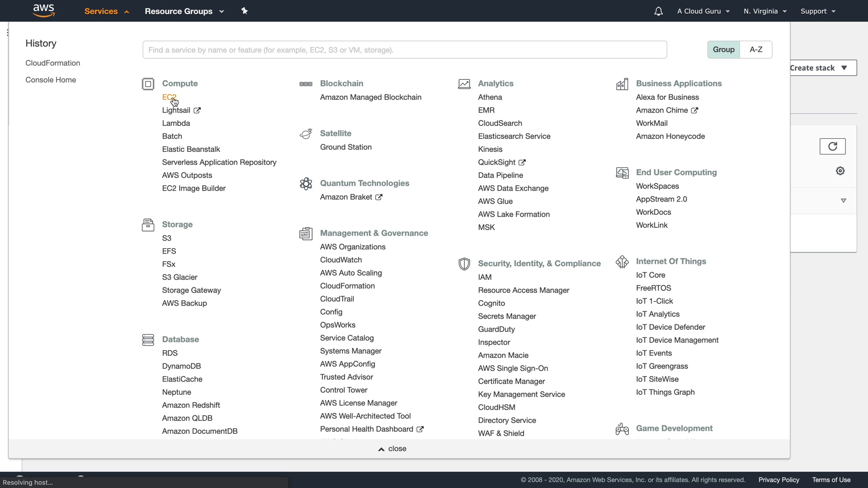
Task: Close the services panel
Action: (x=392, y=449)
